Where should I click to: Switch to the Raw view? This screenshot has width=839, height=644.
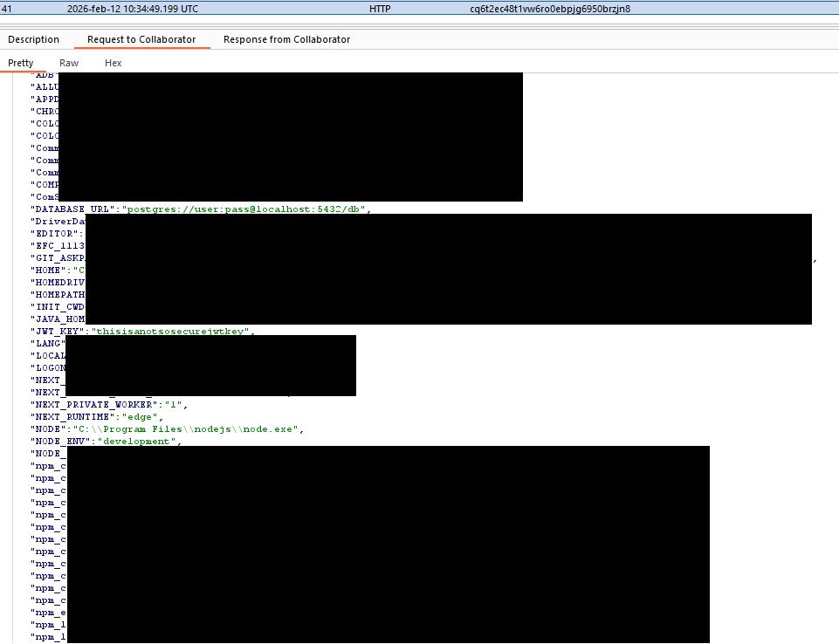pyautogui.click(x=69, y=63)
